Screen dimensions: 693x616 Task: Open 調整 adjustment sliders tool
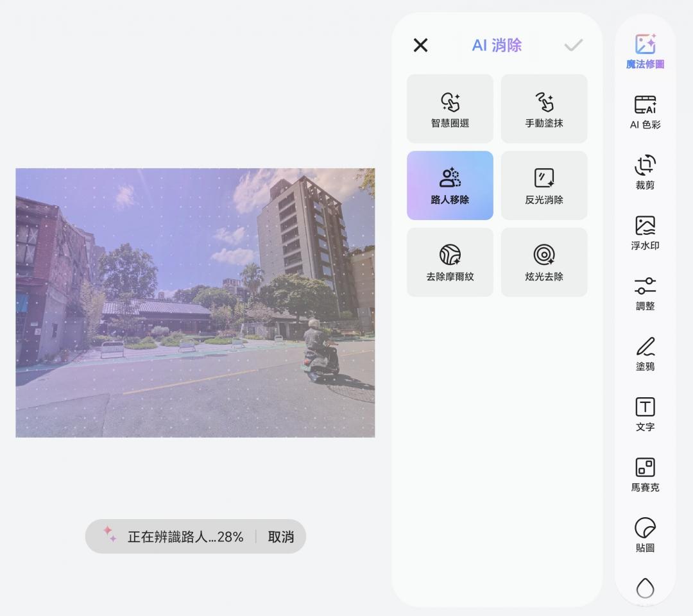[x=645, y=293]
